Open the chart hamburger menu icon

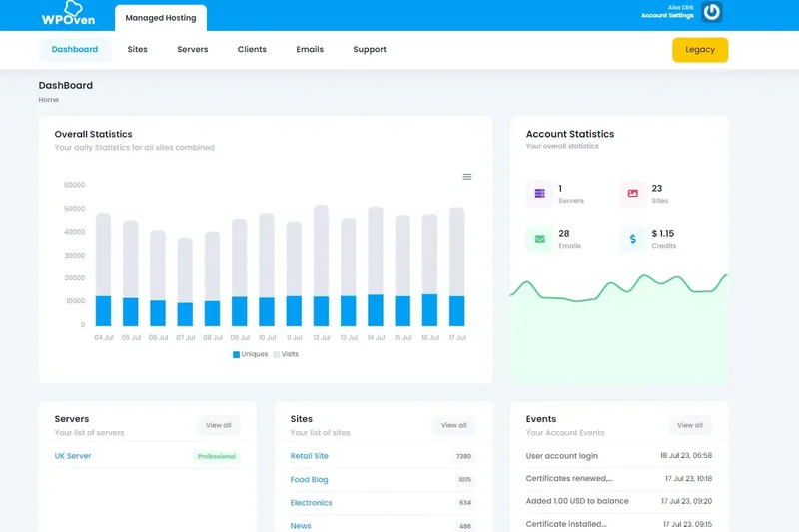(x=467, y=177)
